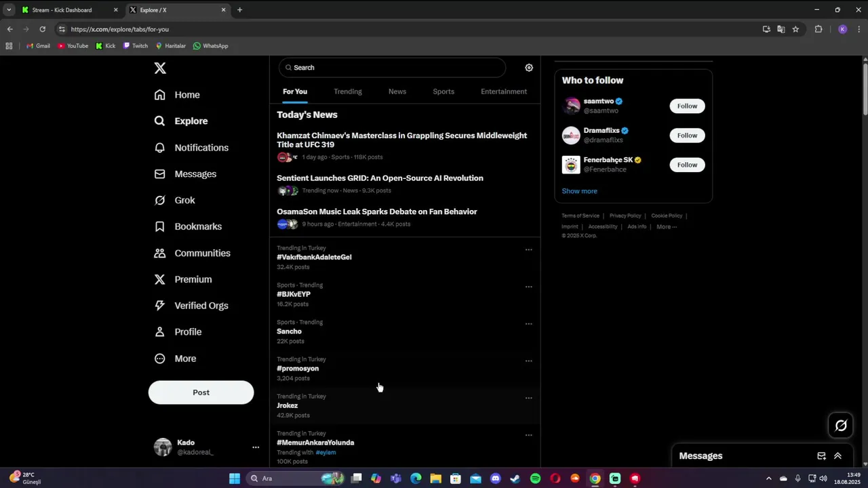Click the browser address bar
The width and height of the screenshot is (868, 488).
(x=407, y=29)
